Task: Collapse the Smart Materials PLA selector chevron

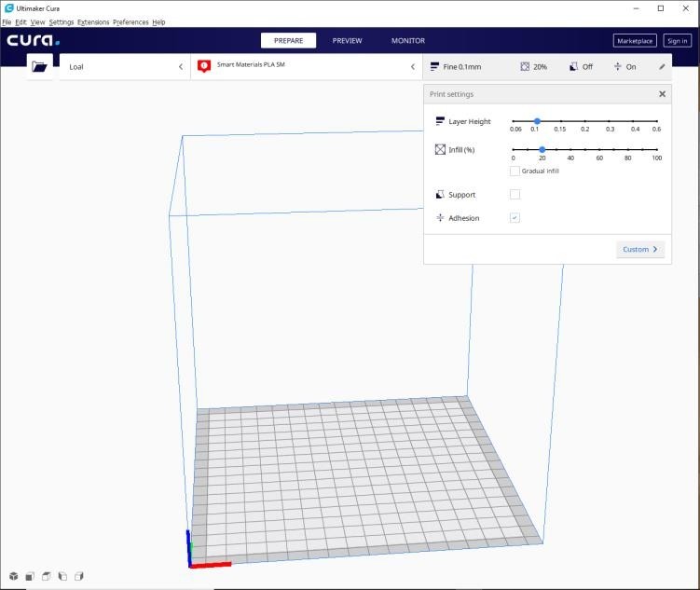Action: (x=412, y=67)
